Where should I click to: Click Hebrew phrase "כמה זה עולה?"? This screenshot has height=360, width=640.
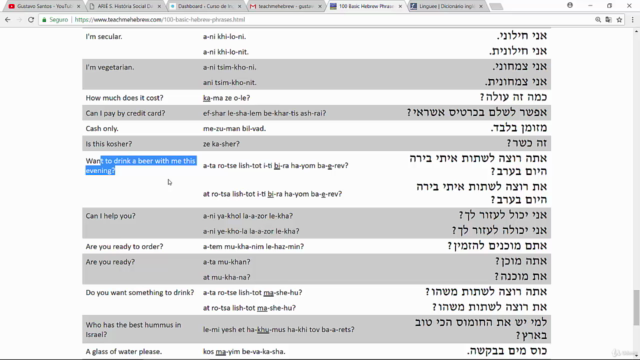(x=513, y=97)
